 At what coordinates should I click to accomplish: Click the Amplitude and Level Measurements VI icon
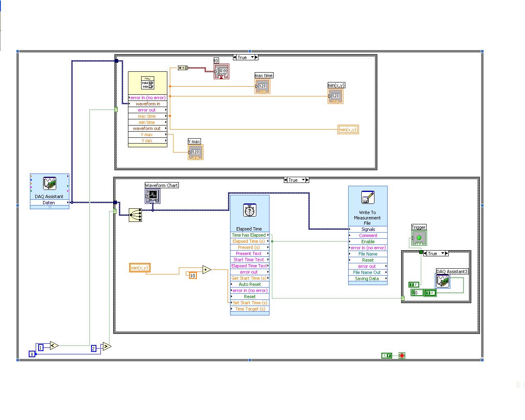[x=148, y=82]
